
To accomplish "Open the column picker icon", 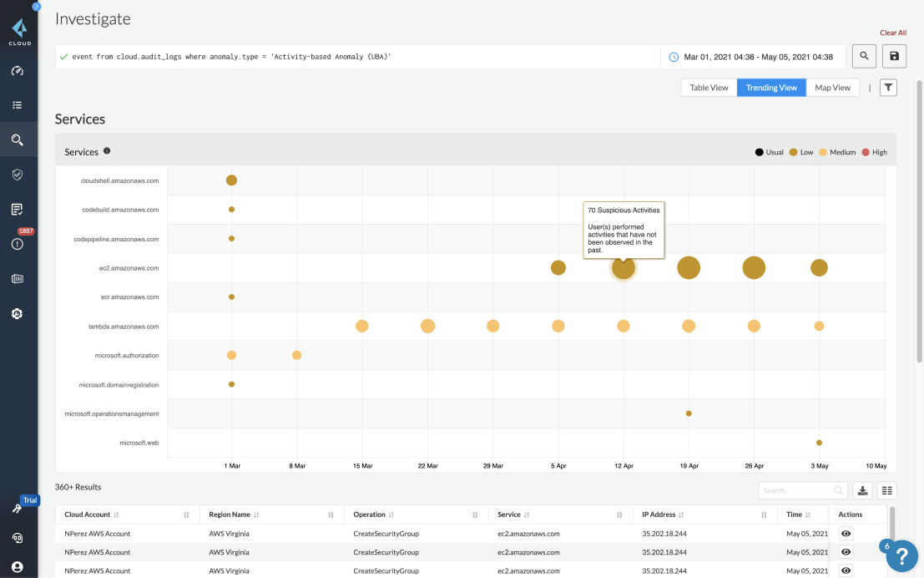I will 886,491.
